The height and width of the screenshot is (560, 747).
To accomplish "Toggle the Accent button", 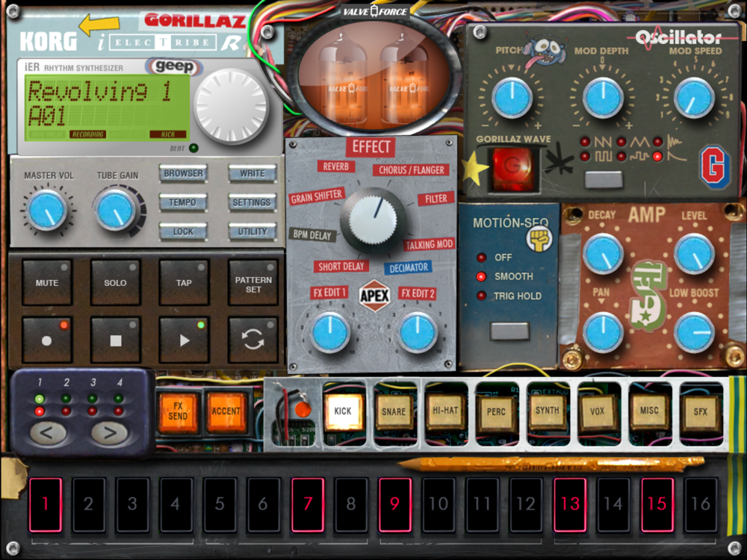I will 226,411.
